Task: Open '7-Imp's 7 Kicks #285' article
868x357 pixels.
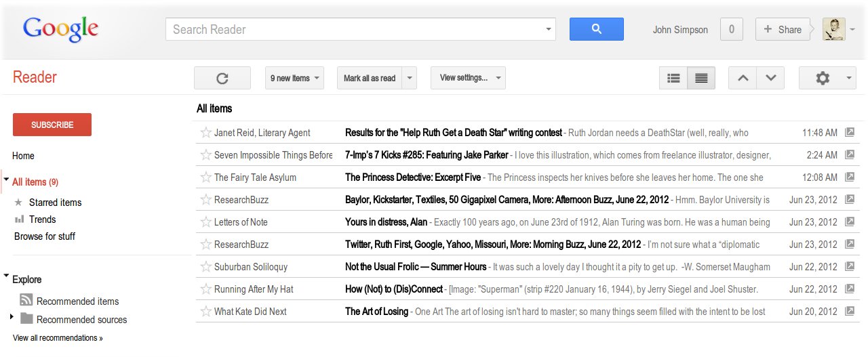Action: 427,154
